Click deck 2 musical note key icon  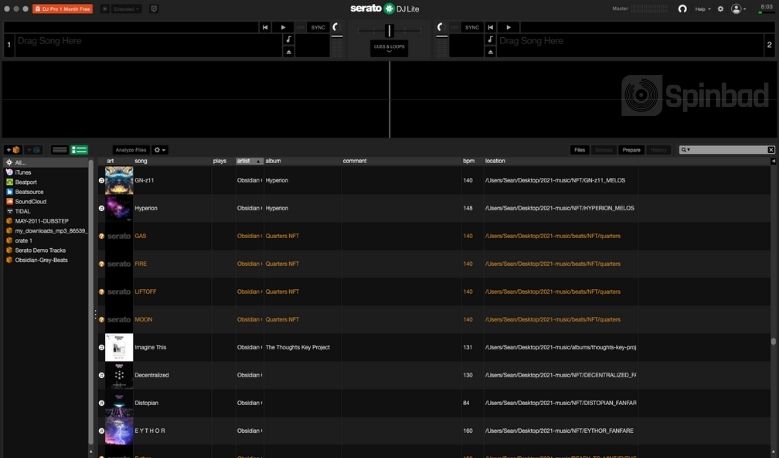[x=490, y=39]
